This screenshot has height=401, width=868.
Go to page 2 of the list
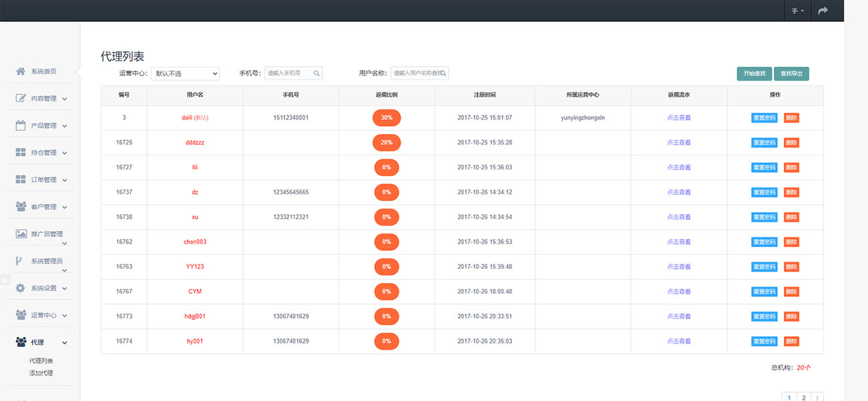point(804,398)
